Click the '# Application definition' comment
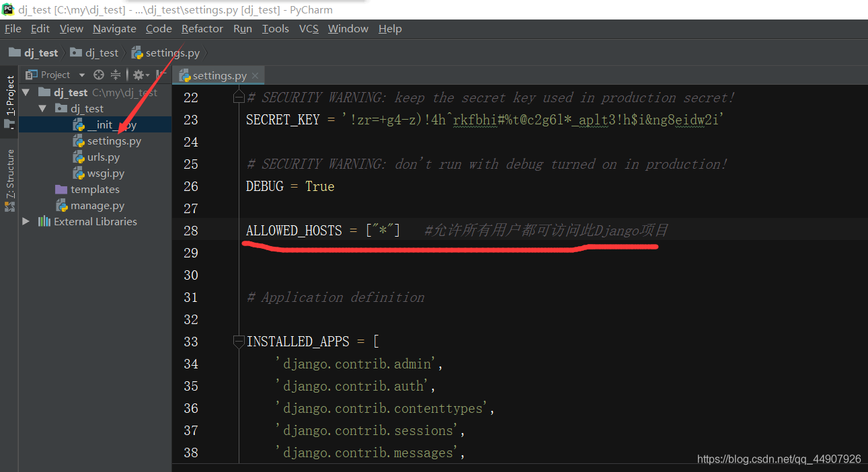 click(336, 297)
